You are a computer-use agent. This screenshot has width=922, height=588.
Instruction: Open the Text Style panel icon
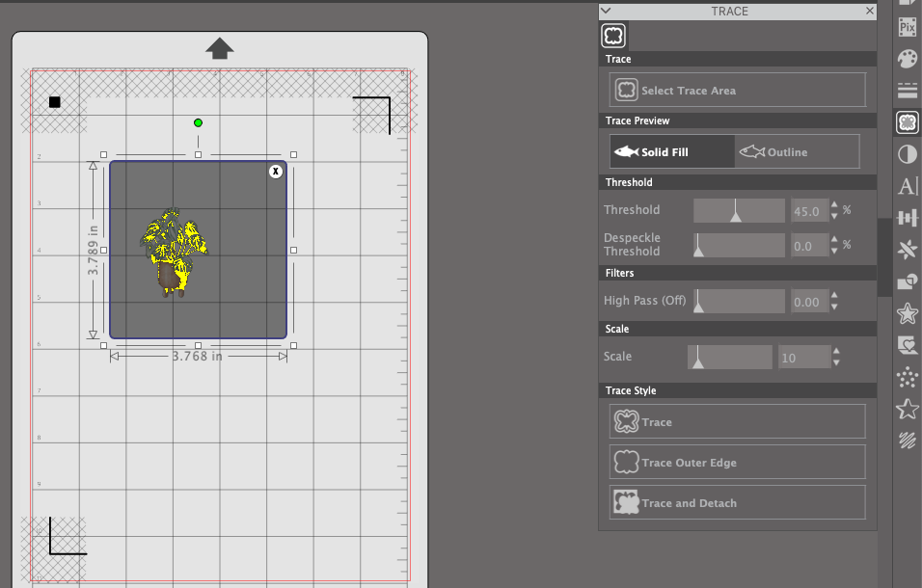click(x=908, y=186)
